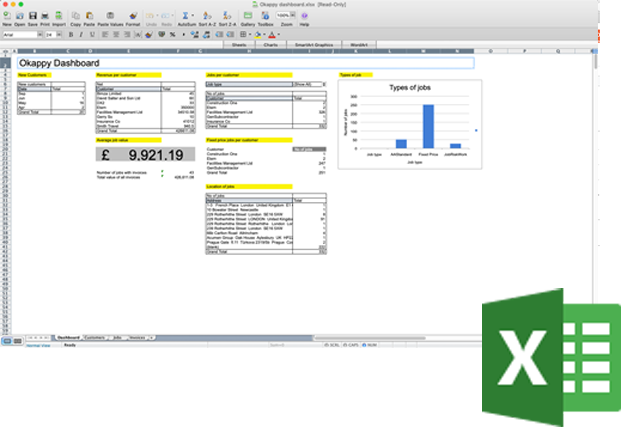Select the Format painter icon in top toolbar

pyautogui.click(x=133, y=16)
